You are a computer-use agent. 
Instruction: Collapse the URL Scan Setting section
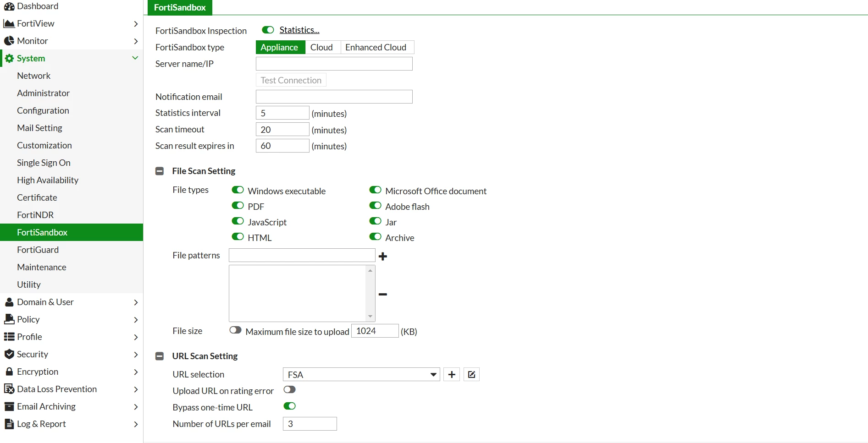point(160,356)
